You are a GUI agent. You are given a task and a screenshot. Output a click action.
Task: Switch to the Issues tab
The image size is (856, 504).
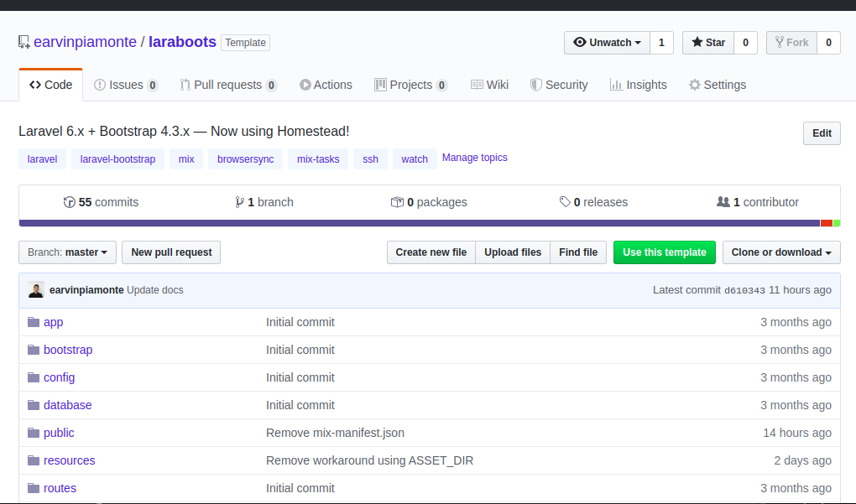pyautogui.click(x=126, y=85)
